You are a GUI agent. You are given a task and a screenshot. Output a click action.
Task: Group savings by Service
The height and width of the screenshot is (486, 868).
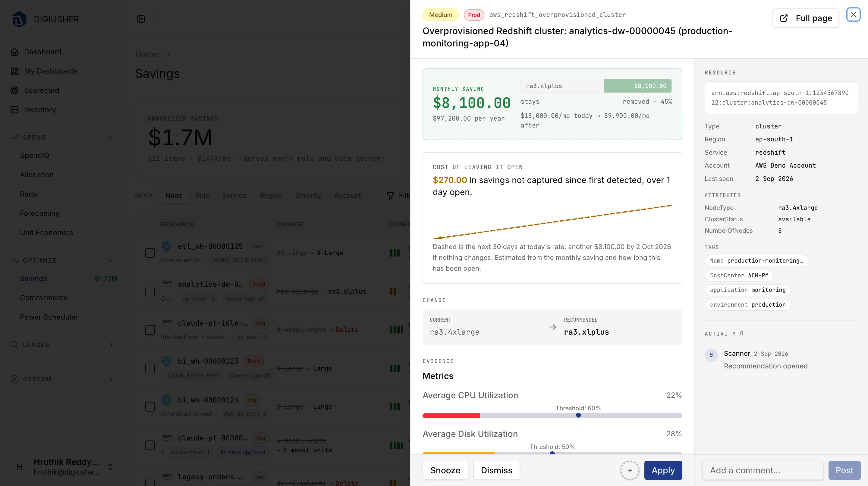(234, 195)
